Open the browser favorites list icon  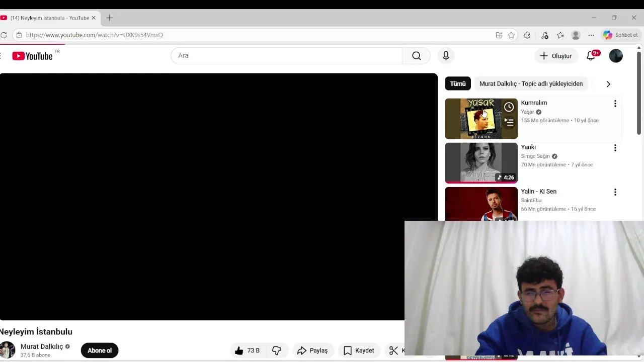point(560,35)
